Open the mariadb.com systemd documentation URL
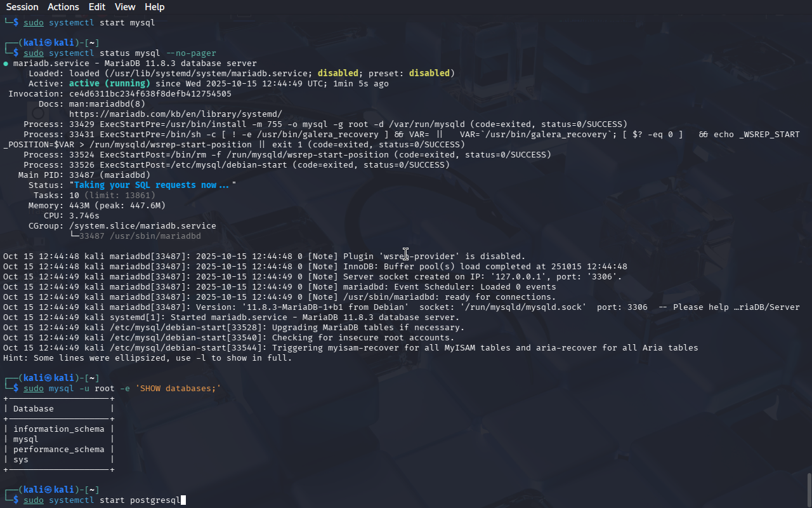This screenshot has width=812, height=508. 176,114
